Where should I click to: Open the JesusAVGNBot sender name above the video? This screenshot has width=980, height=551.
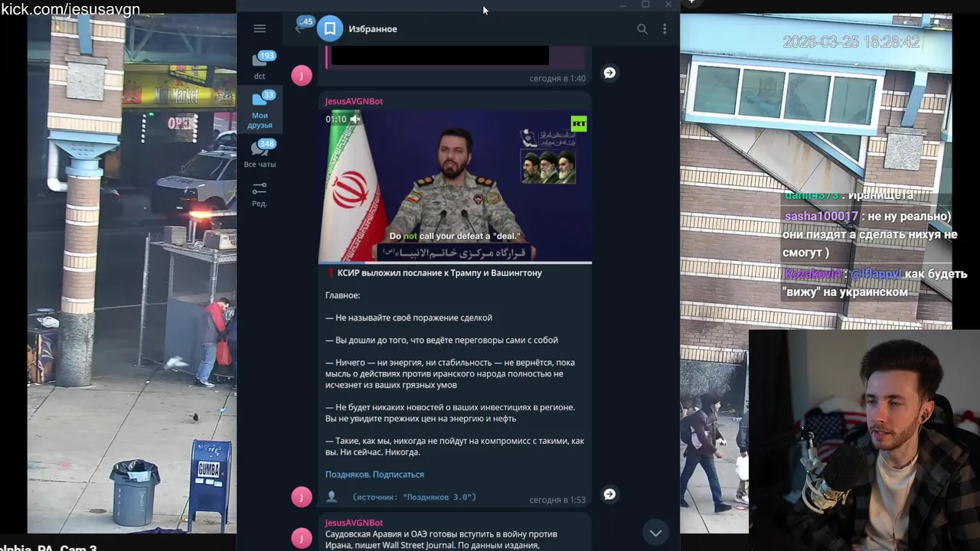click(x=354, y=101)
